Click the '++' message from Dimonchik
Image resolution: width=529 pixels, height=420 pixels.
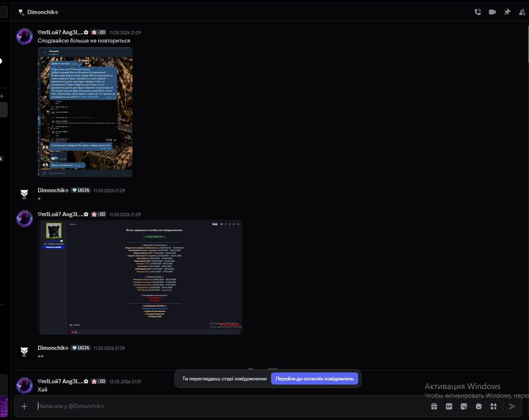41,356
